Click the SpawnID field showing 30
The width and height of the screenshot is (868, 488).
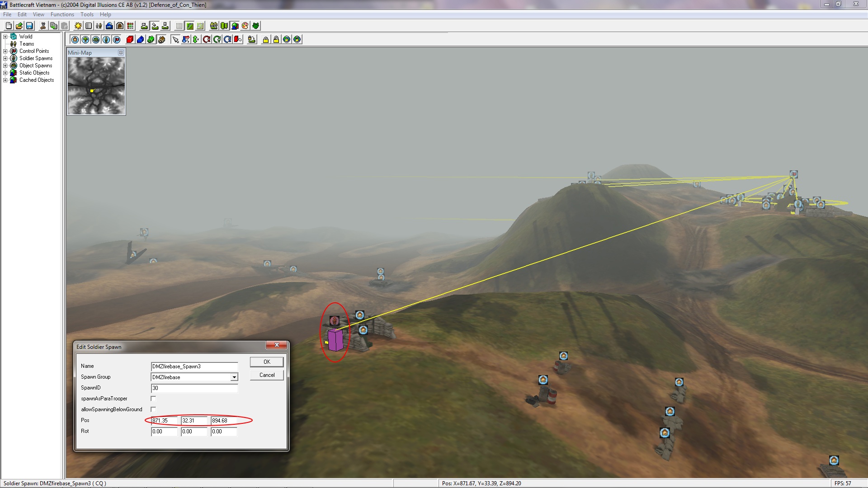(x=194, y=388)
